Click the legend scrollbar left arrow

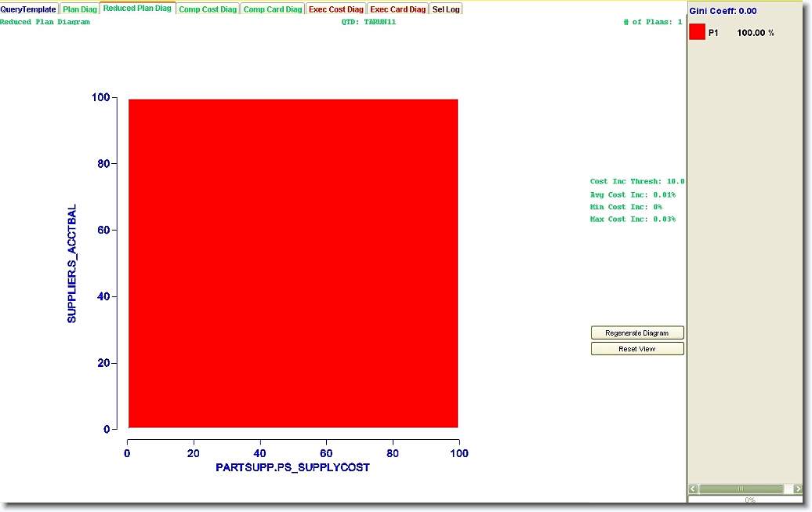[x=694, y=488]
